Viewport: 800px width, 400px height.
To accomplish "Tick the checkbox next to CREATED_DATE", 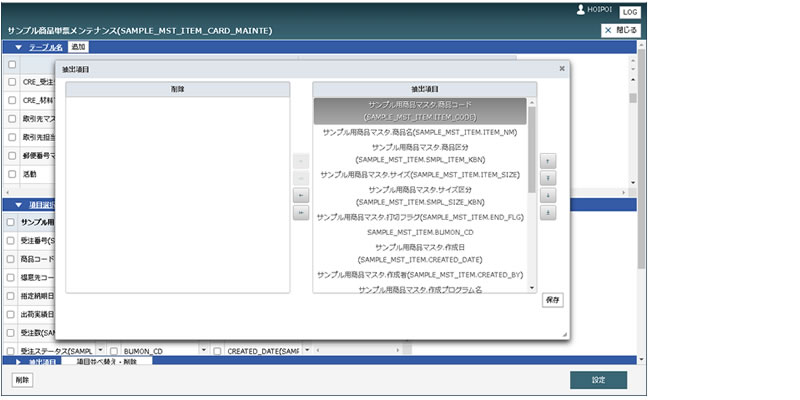I will click(x=217, y=351).
